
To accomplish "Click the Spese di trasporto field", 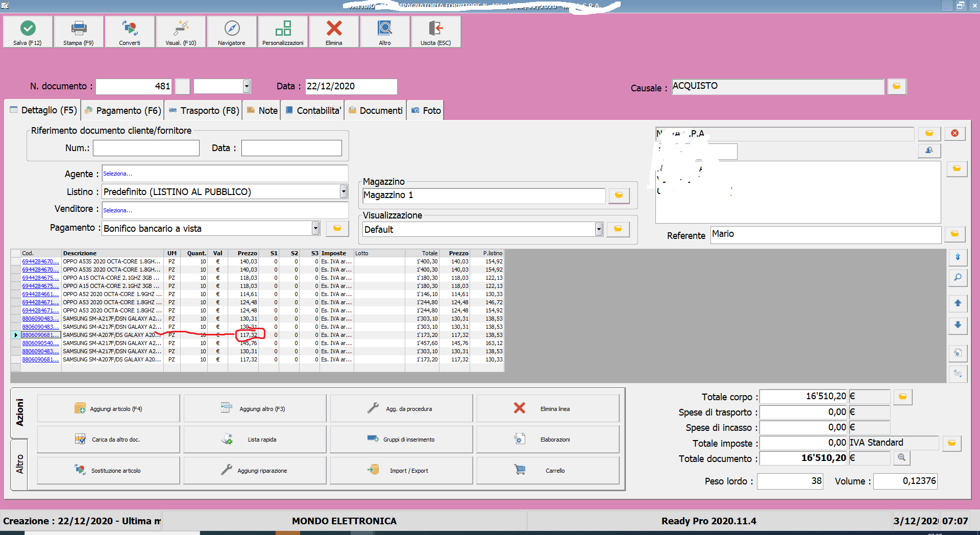I will tap(803, 412).
